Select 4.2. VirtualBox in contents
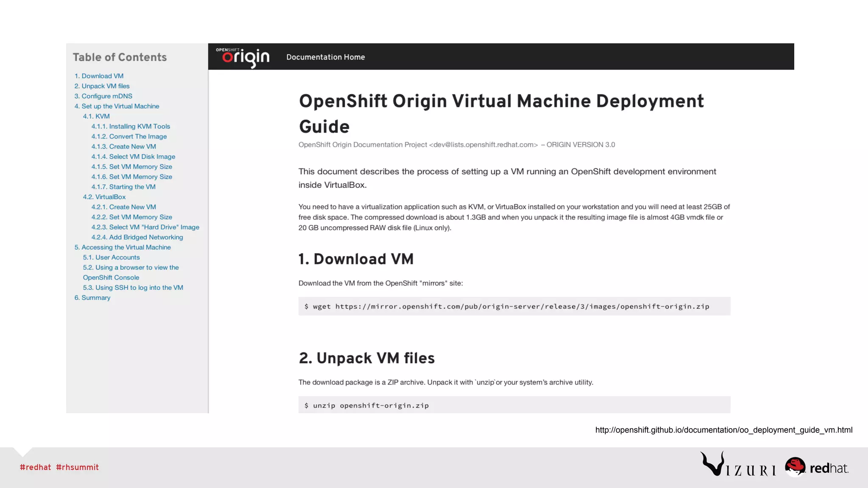868x488 pixels. pos(104,197)
